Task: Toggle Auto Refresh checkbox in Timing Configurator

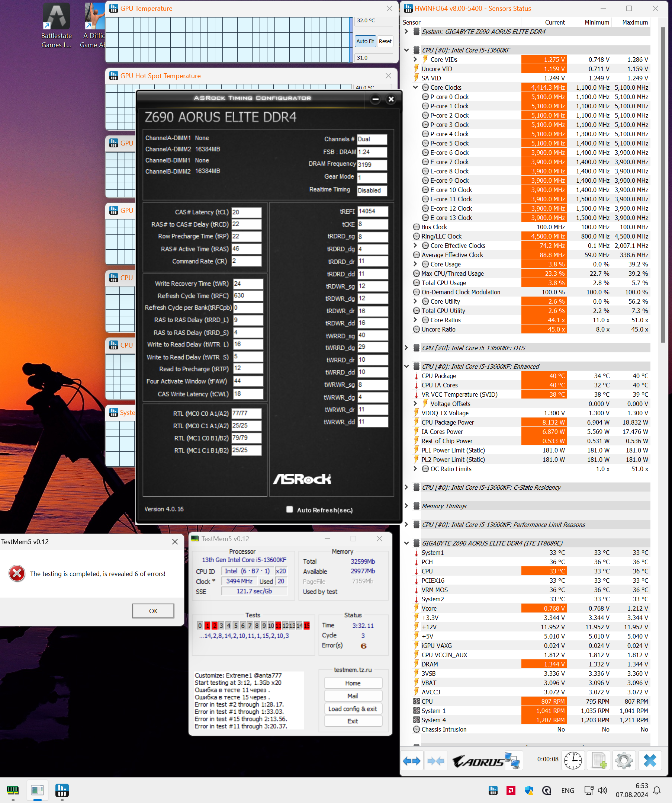Action: coord(289,509)
